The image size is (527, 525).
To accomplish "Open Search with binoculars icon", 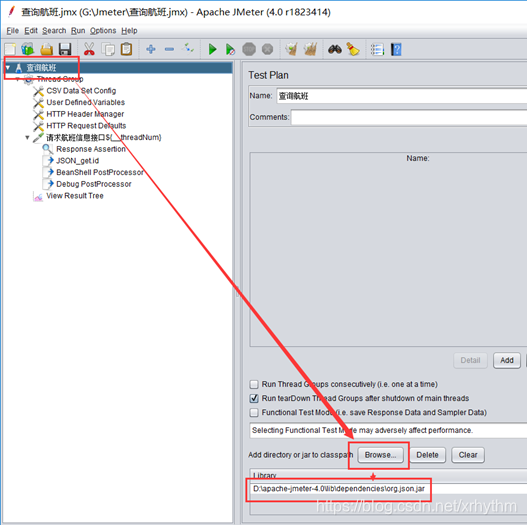I will pyautogui.click(x=335, y=49).
